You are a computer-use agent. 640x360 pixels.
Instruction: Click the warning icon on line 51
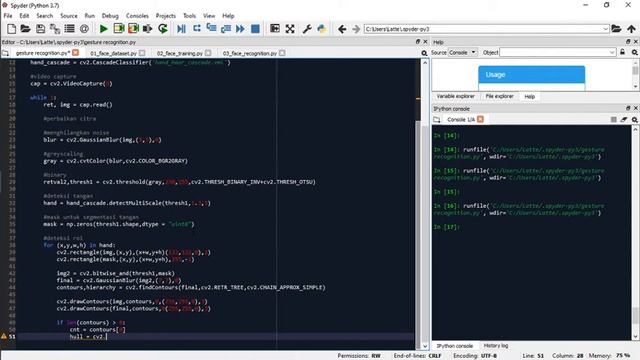point(4,336)
